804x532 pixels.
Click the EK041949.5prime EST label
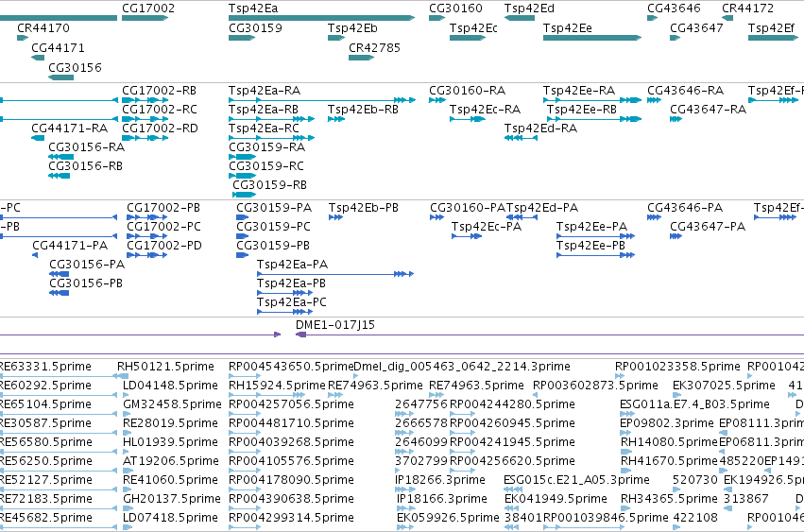tap(556, 499)
